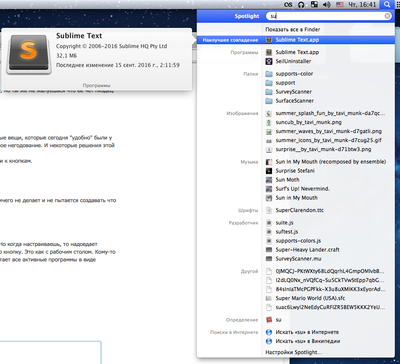Click the input language flag in menu bar
This screenshot has width=400, height=364.
340,5
